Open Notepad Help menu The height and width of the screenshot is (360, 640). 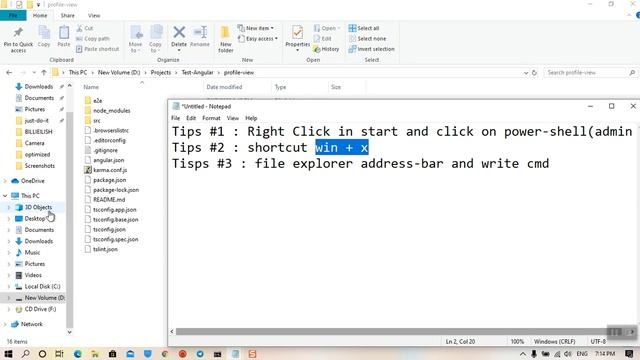(x=251, y=118)
